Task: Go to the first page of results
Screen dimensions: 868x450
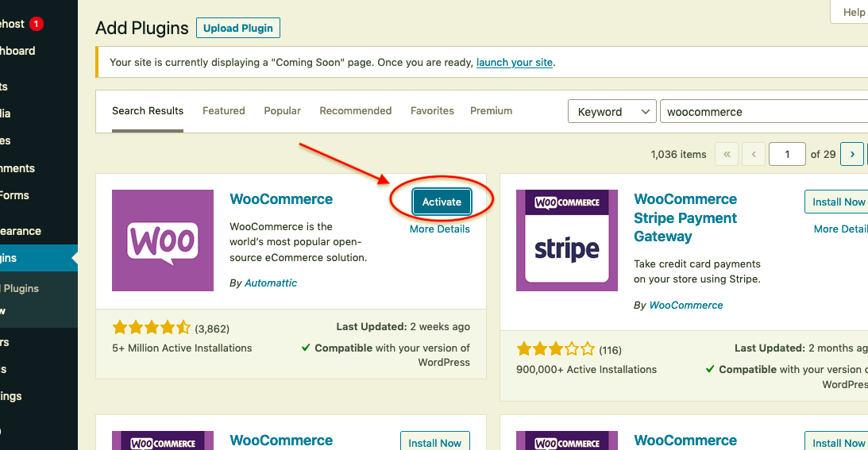Action: click(727, 154)
